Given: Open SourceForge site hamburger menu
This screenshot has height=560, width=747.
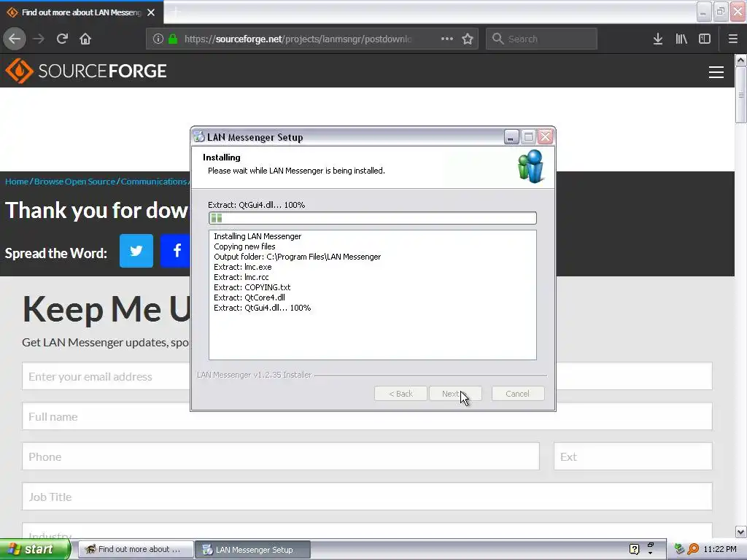Looking at the screenshot, I should point(716,72).
